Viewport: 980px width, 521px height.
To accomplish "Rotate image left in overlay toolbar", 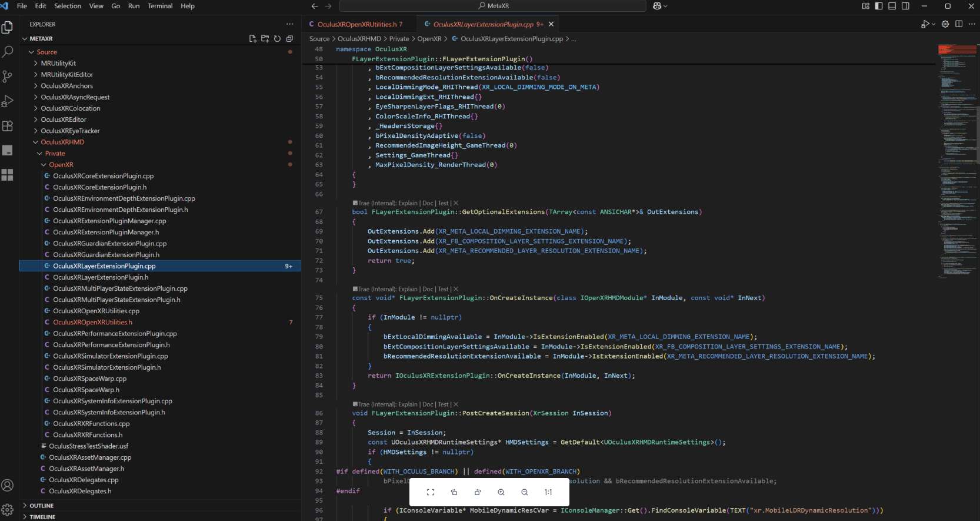I will 454,492.
